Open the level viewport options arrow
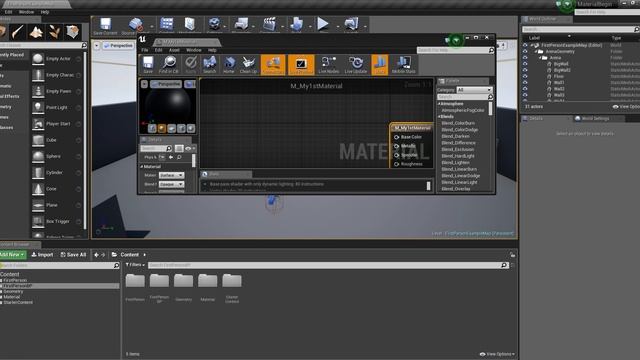 (x=97, y=46)
